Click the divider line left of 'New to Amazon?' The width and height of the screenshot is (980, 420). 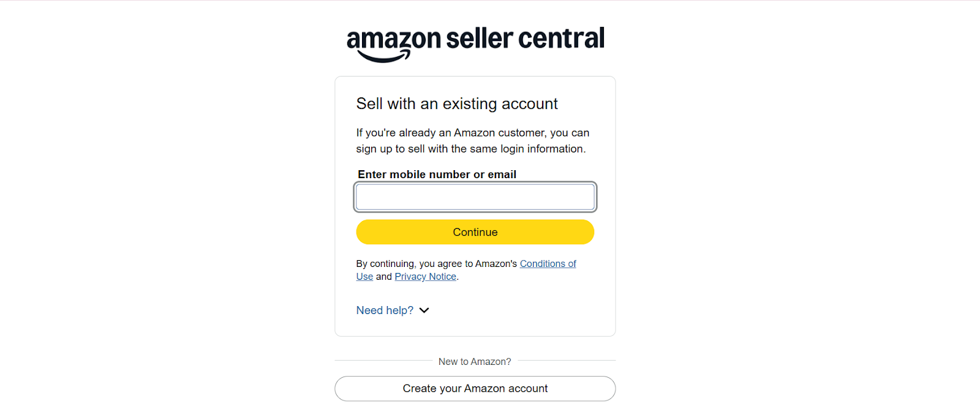(x=383, y=361)
